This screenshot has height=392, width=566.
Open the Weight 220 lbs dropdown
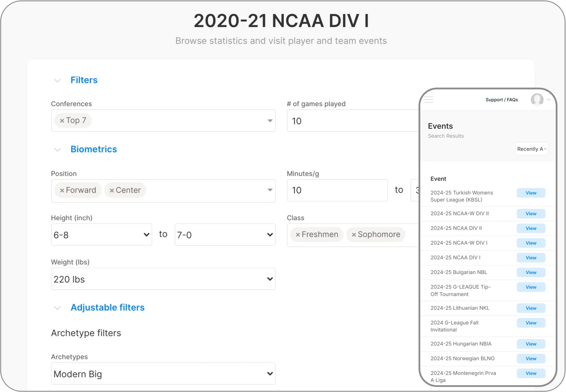click(163, 279)
